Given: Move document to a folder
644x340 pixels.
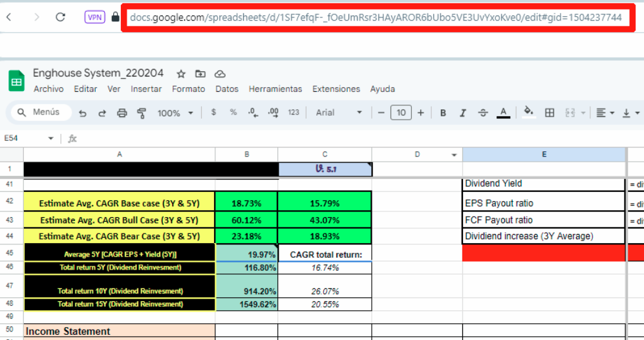Looking at the screenshot, I should [x=200, y=74].
